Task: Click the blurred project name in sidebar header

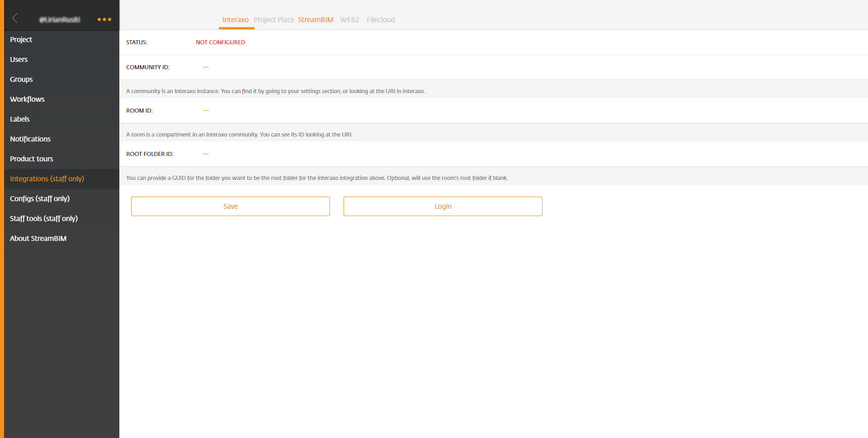Action: [60, 19]
